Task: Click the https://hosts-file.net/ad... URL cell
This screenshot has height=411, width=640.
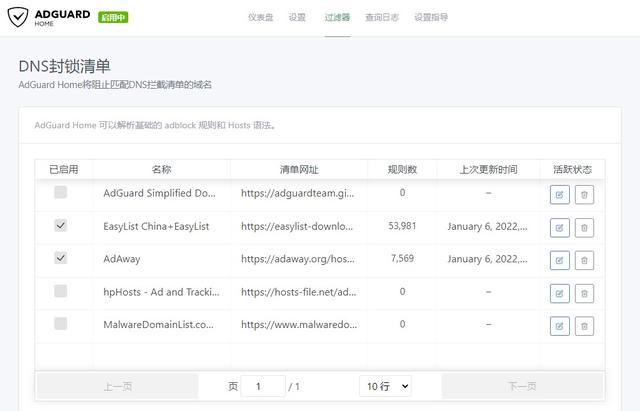Action: 298,292
